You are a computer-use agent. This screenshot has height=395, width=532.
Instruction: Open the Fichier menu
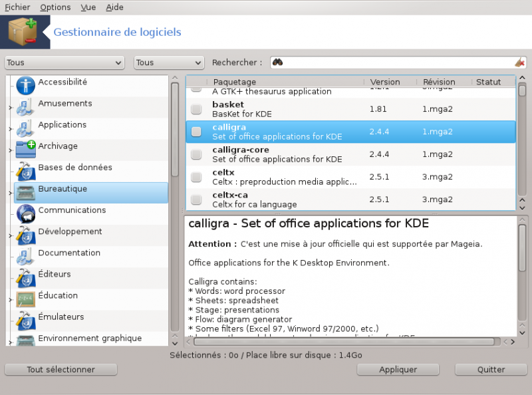pos(17,7)
